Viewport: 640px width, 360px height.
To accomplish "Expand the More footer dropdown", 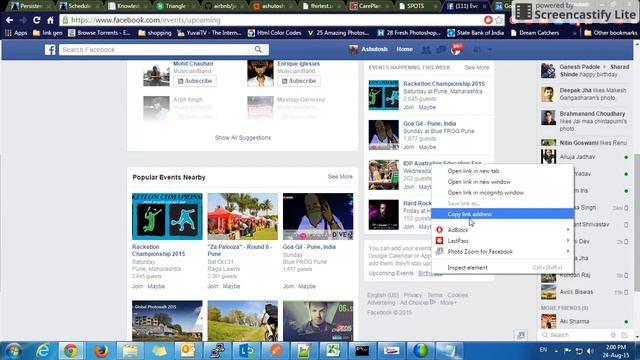I will (448, 303).
